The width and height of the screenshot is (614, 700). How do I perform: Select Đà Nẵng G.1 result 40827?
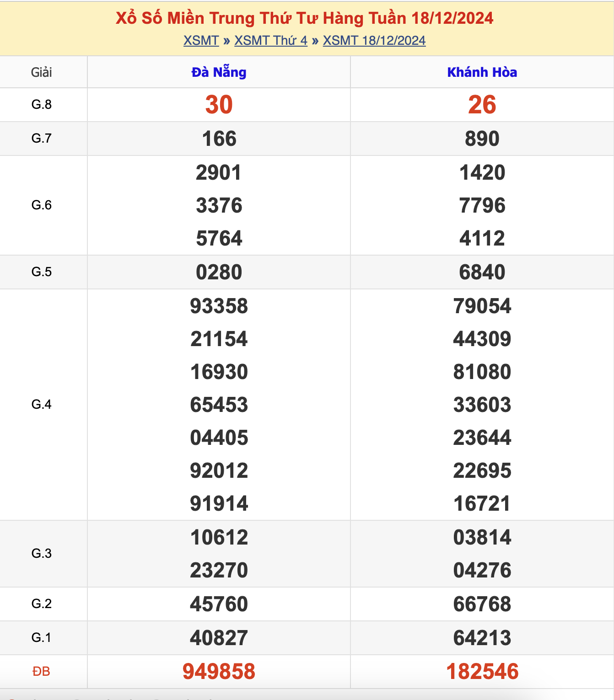coord(219,638)
